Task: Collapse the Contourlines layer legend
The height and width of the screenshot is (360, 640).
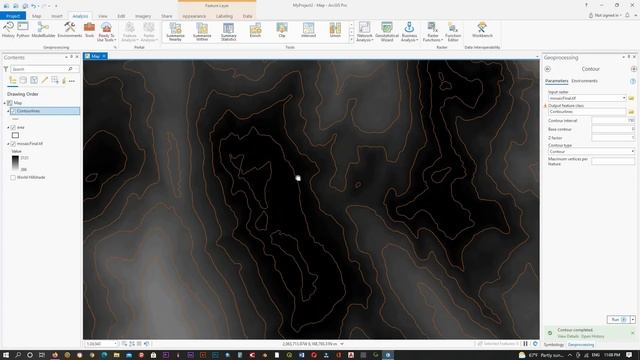Action: 8,111
